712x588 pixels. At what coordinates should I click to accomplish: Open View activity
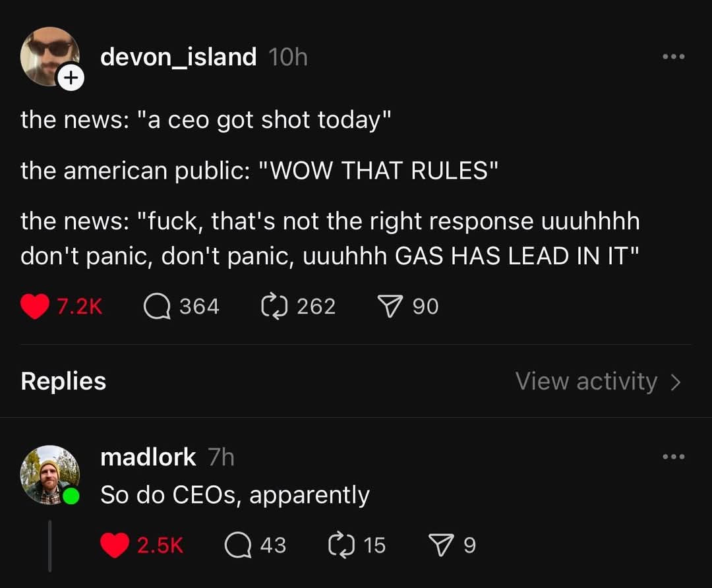586,381
